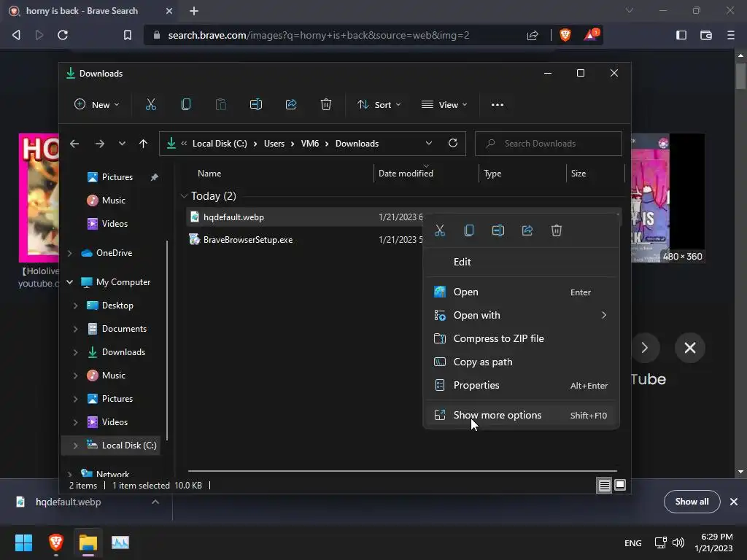Open the New dropdown menu
This screenshot has width=747, height=560.
click(x=97, y=105)
